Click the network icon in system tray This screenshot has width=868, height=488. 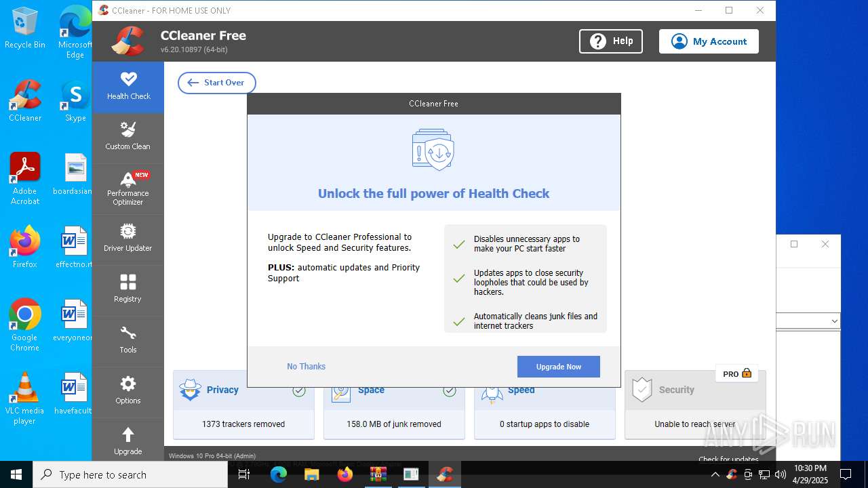coord(764,474)
